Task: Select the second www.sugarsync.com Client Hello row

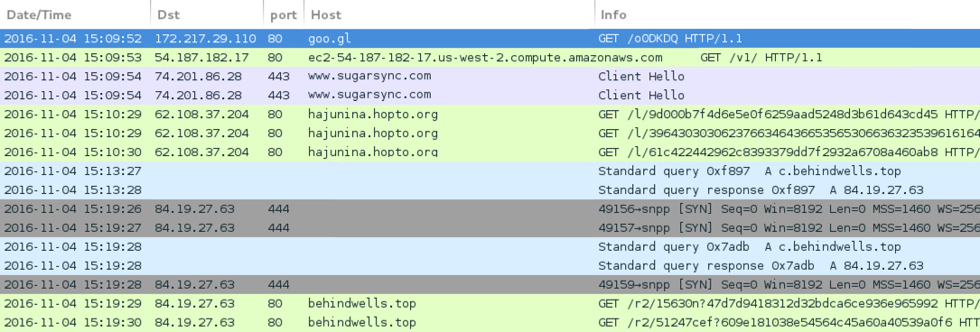Action: (x=490, y=96)
